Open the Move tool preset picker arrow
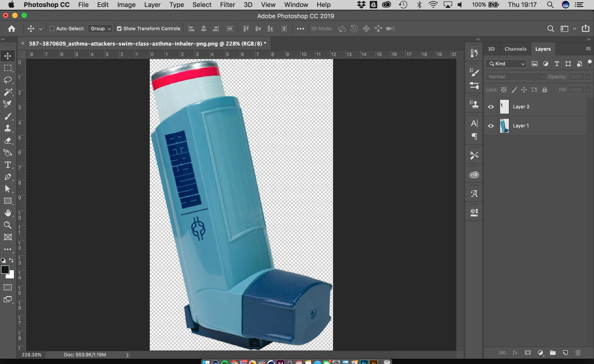594x364 pixels. pos(41,29)
